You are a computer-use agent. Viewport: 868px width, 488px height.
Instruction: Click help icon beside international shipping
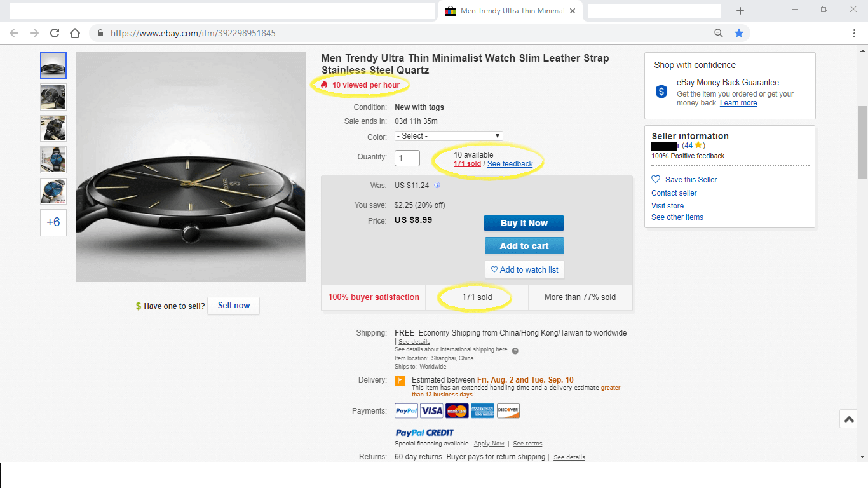(x=515, y=350)
